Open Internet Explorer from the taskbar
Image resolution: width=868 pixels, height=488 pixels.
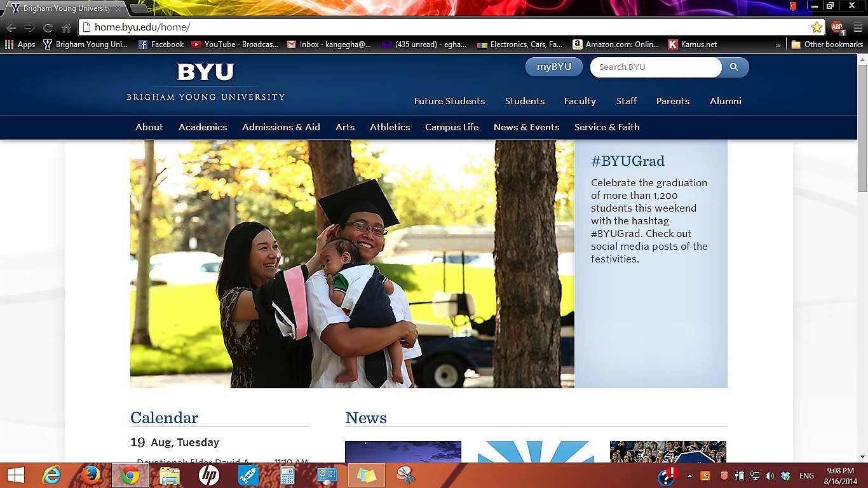[51, 475]
